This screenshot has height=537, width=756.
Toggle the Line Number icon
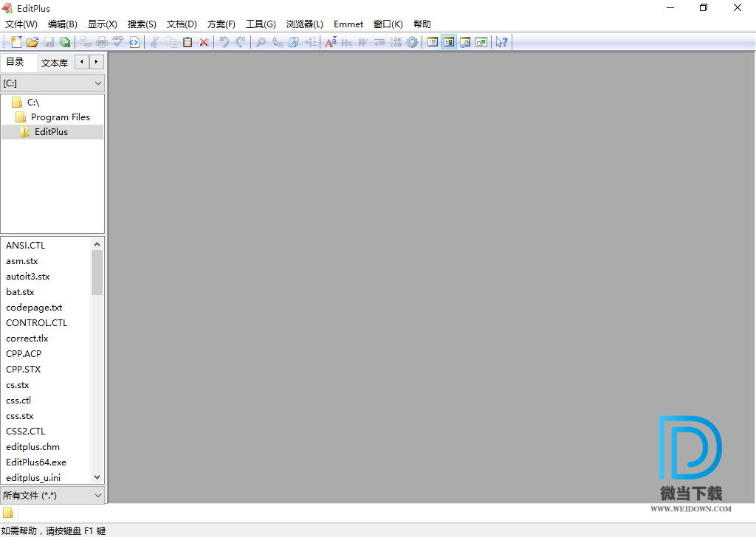click(396, 42)
